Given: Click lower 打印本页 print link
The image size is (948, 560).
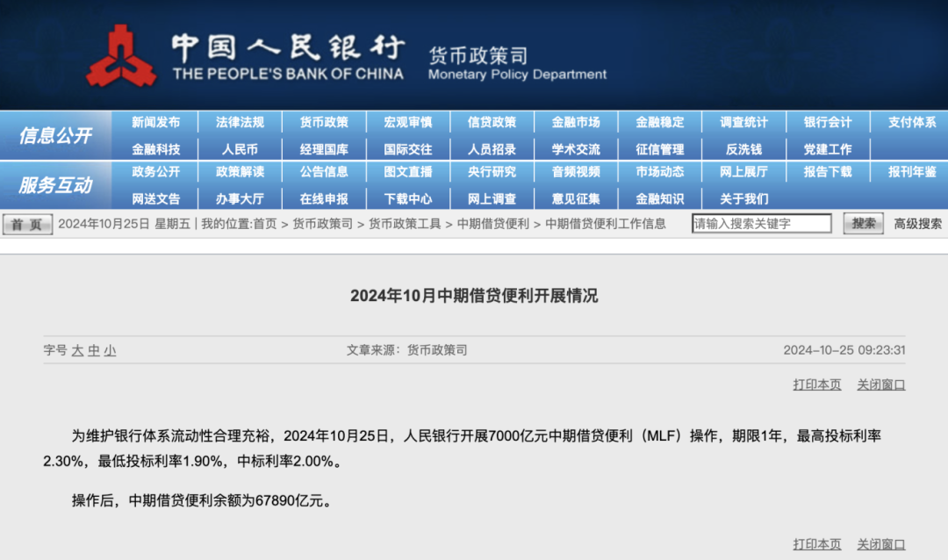Looking at the screenshot, I should [x=817, y=544].
